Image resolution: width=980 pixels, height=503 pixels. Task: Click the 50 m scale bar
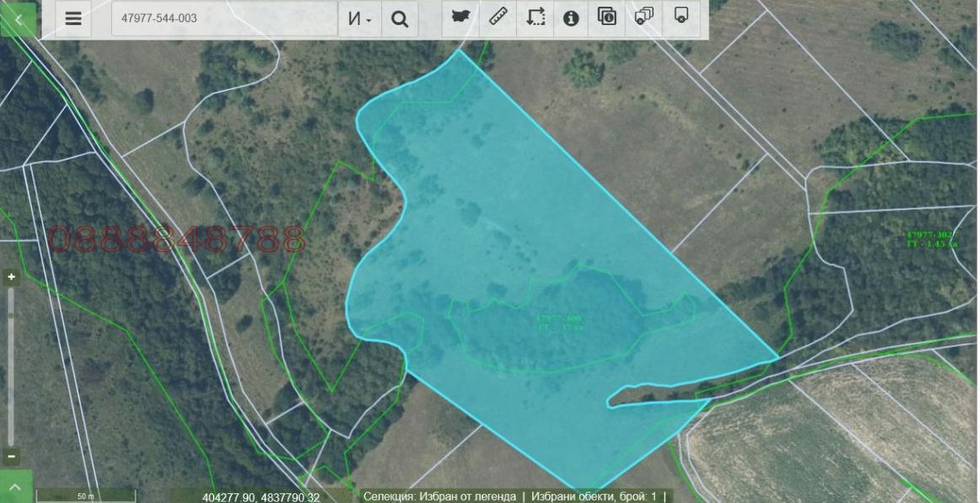click(x=85, y=495)
